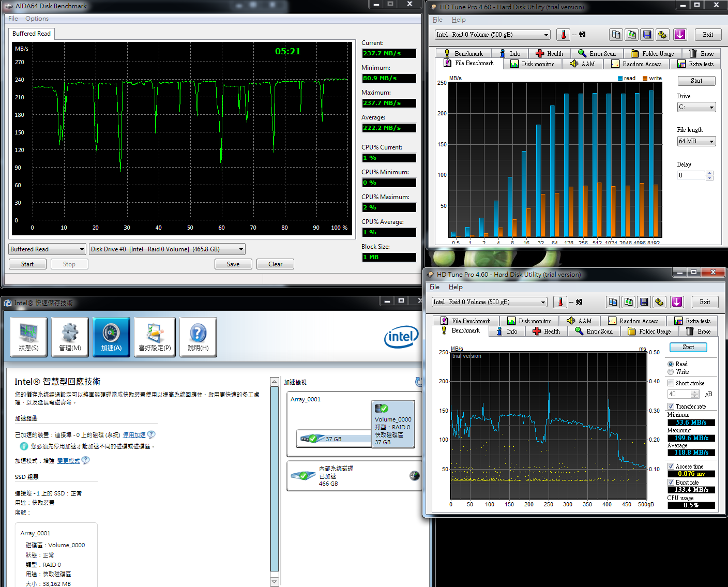The height and width of the screenshot is (587, 728).
Task: Open Disk monitor tab in lower HD Tune
Action: 529,321
